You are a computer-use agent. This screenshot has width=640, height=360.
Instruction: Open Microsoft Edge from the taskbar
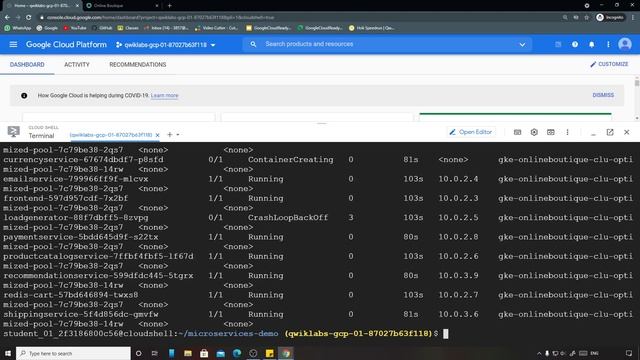(237, 353)
